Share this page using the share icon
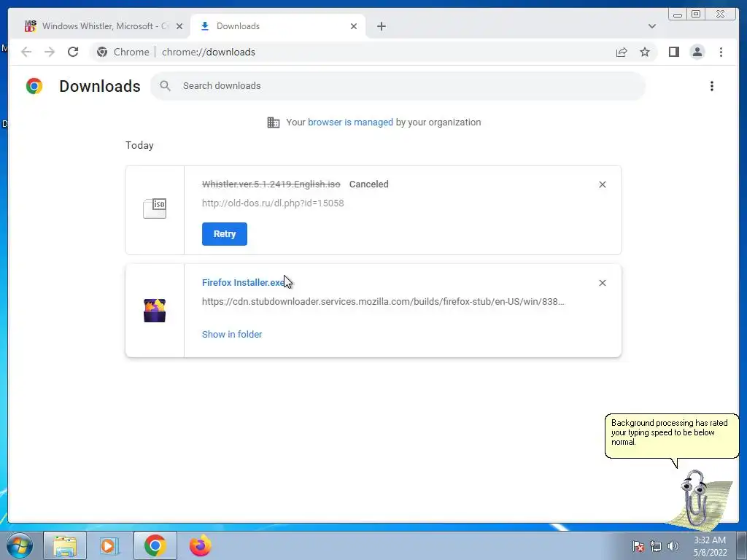This screenshot has height=560, width=747. point(622,52)
